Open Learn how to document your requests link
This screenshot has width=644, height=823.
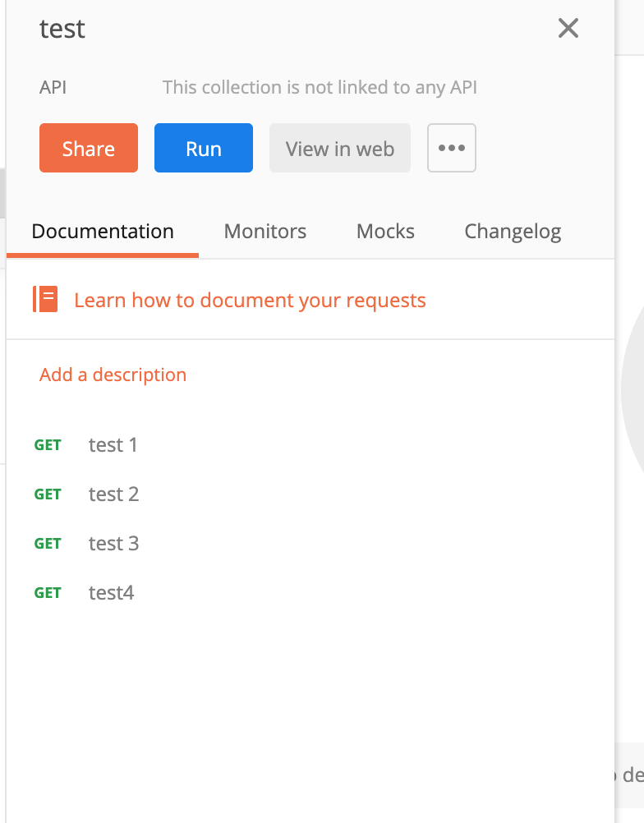point(250,301)
